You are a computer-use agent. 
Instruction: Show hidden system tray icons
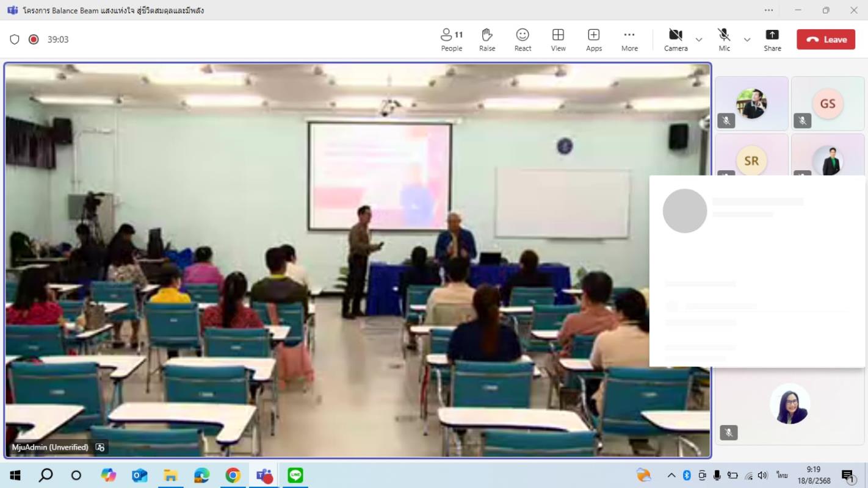click(671, 475)
